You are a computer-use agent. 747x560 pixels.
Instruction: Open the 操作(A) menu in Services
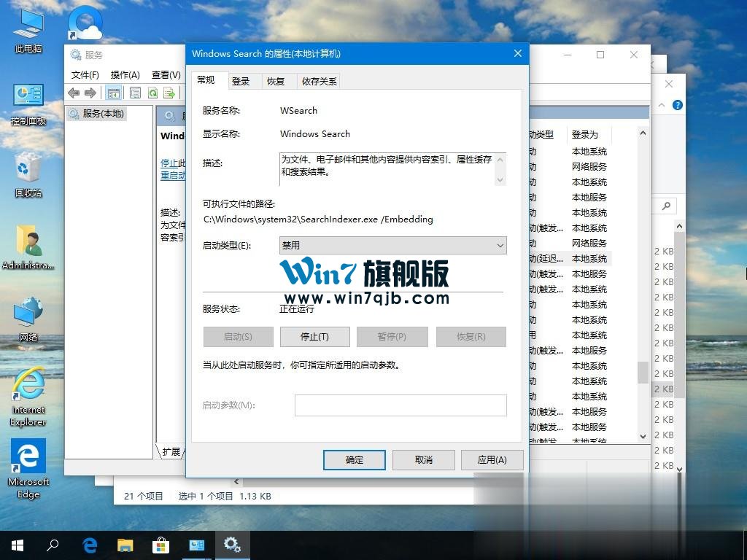[x=125, y=75]
